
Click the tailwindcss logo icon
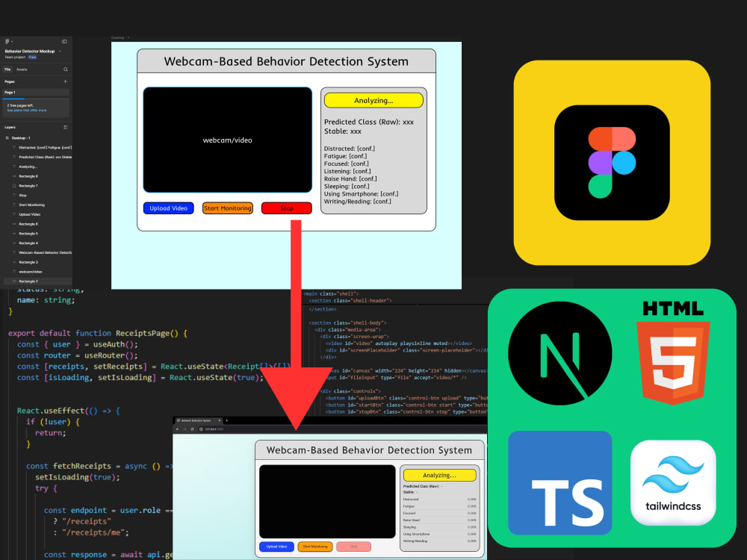(673, 483)
